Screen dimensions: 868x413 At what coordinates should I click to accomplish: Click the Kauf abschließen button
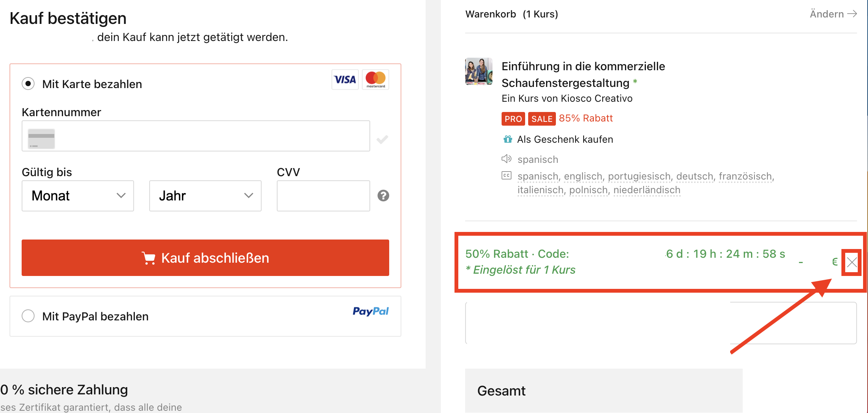tap(205, 258)
